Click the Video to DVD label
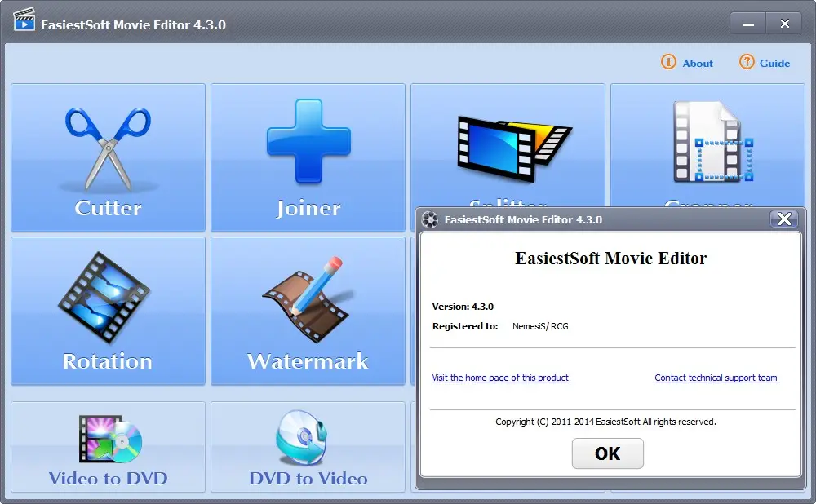 [109, 478]
